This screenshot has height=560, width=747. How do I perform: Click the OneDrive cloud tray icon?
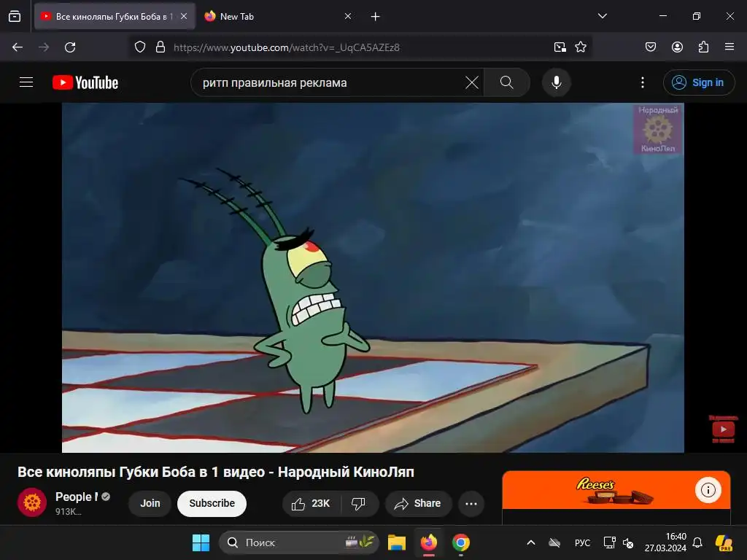[x=554, y=542]
